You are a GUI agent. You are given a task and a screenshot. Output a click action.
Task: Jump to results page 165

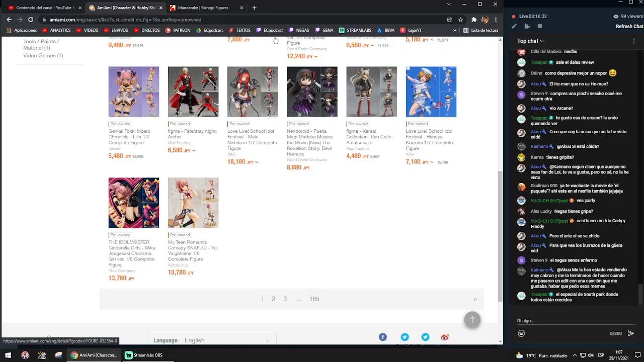click(x=314, y=299)
